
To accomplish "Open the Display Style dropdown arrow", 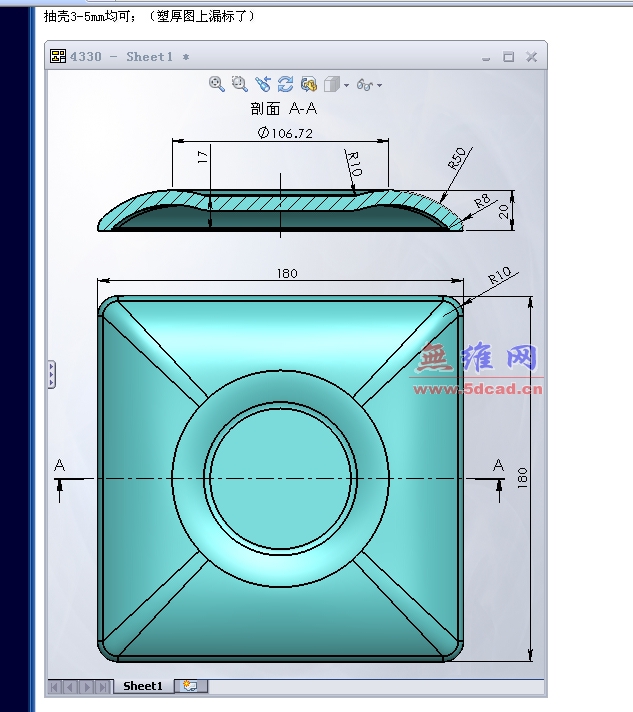I will pyautogui.click(x=346, y=85).
